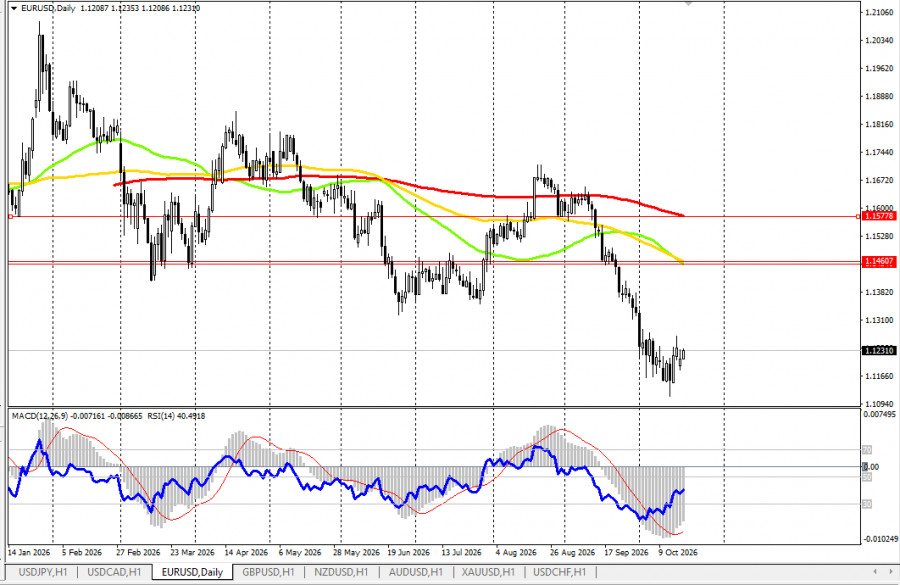
Task: Click the 1.15778 horizontal line price label
Action: 879,216
